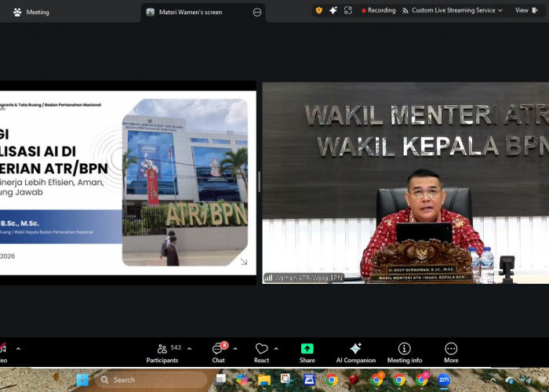Open the red app icon in taskbar
Viewport: 549px width, 392px height.
pos(354,379)
